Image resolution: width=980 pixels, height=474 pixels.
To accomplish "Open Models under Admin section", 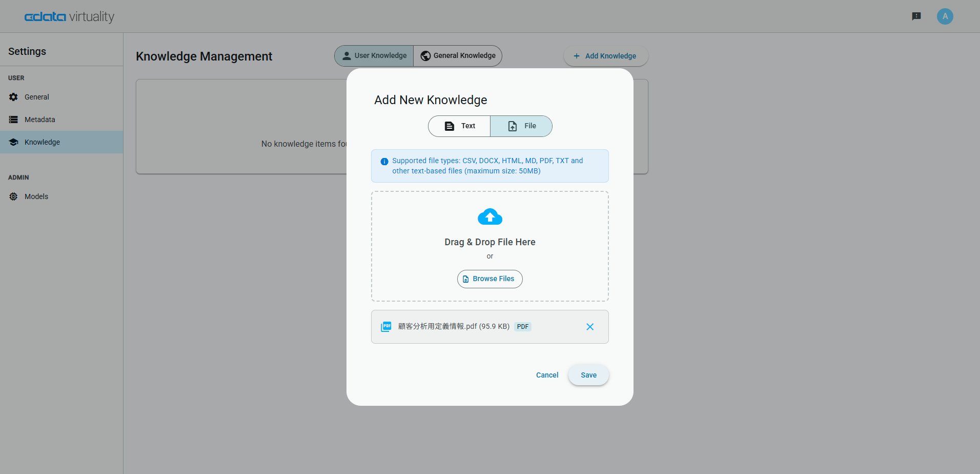I will [36, 196].
